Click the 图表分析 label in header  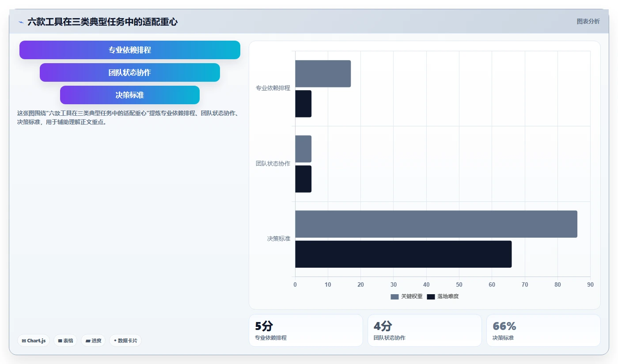[588, 21]
